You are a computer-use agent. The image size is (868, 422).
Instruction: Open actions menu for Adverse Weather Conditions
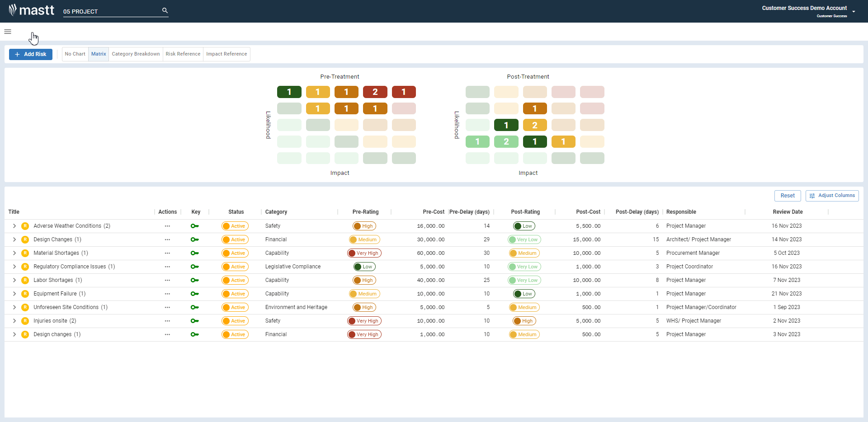point(167,226)
